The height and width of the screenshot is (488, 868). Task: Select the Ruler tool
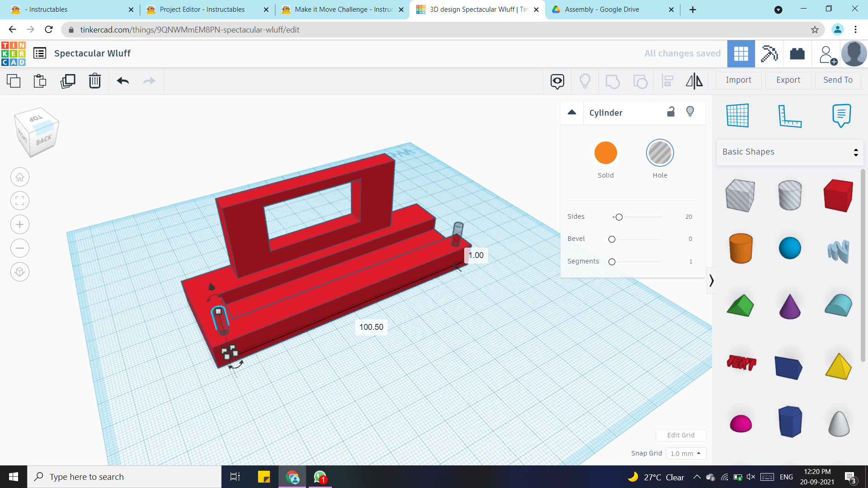[x=789, y=115]
